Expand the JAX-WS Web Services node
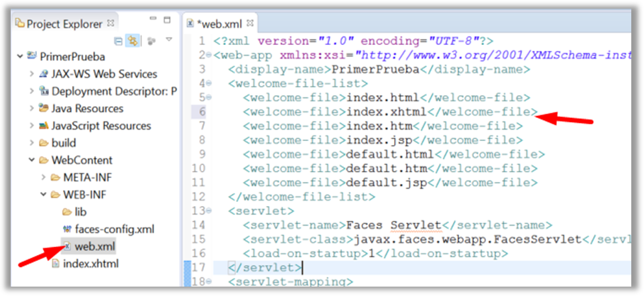The height and width of the screenshot is (298, 644). [31, 74]
